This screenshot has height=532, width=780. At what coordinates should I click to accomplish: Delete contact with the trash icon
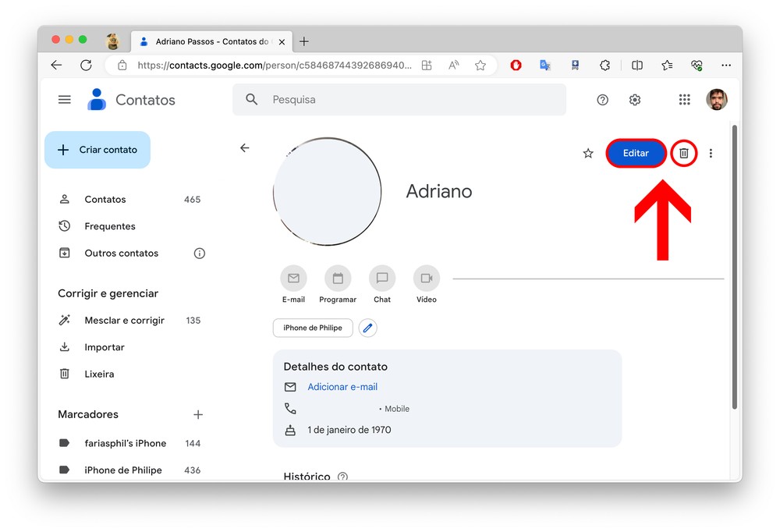point(683,154)
